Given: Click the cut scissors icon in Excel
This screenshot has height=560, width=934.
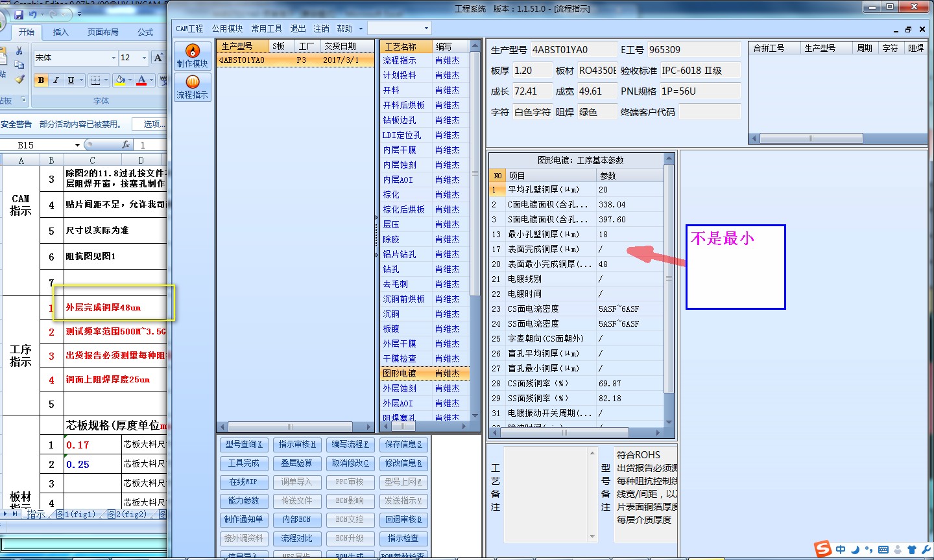Looking at the screenshot, I should (19, 51).
